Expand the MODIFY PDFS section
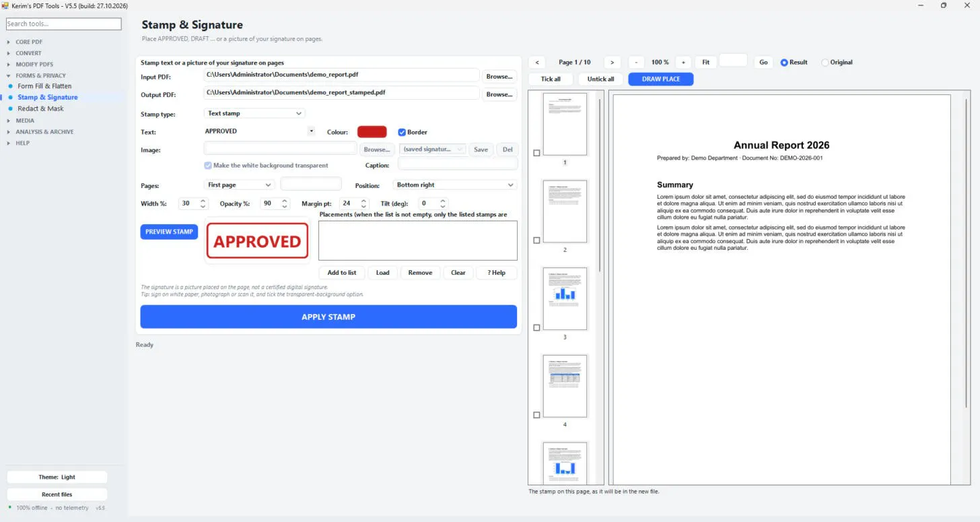 pyautogui.click(x=34, y=65)
